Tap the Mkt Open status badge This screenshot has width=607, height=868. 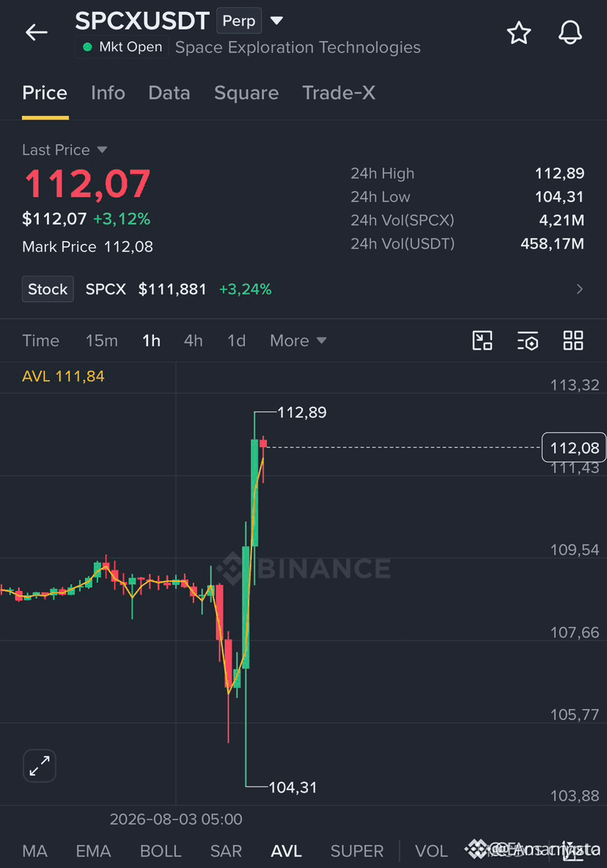[x=122, y=47]
